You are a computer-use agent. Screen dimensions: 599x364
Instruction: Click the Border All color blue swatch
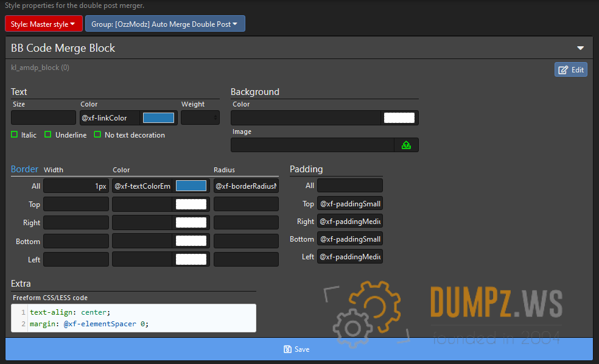click(x=191, y=186)
